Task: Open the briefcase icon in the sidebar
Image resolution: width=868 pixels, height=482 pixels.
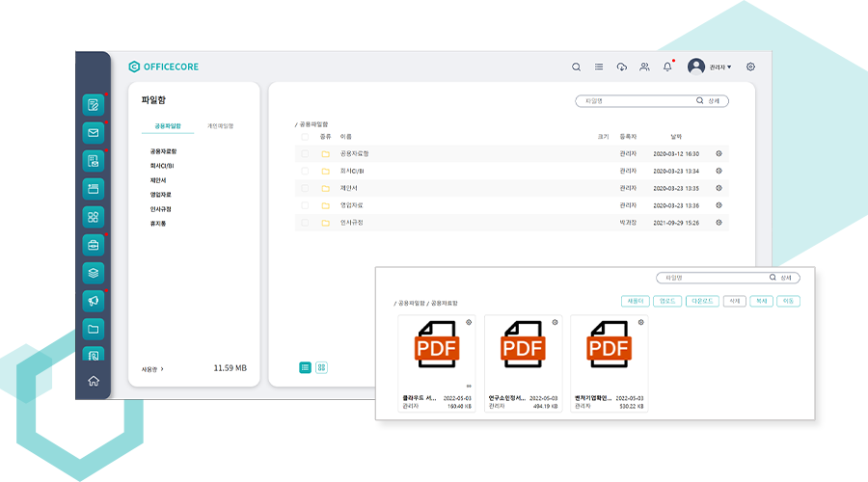Action: tap(94, 244)
